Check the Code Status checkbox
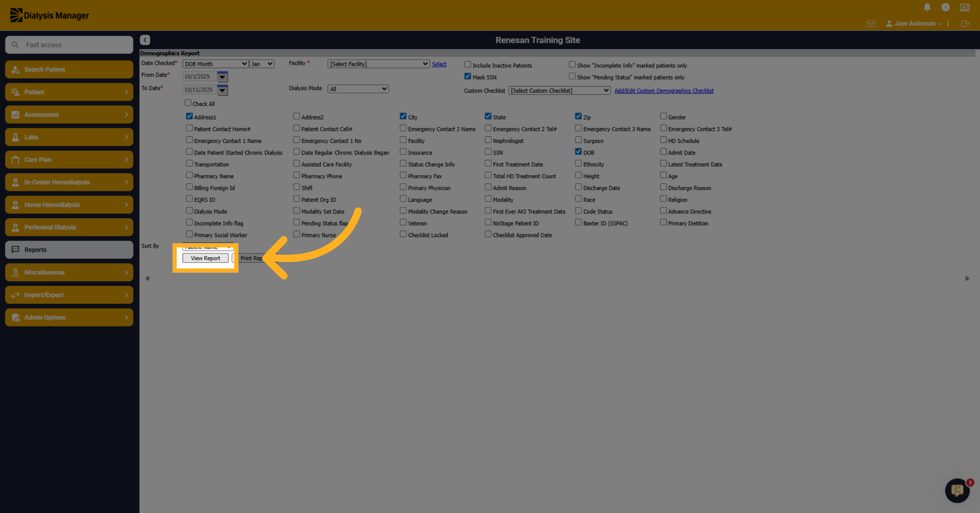Image resolution: width=980 pixels, height=513 pixels. pos(578,211)
